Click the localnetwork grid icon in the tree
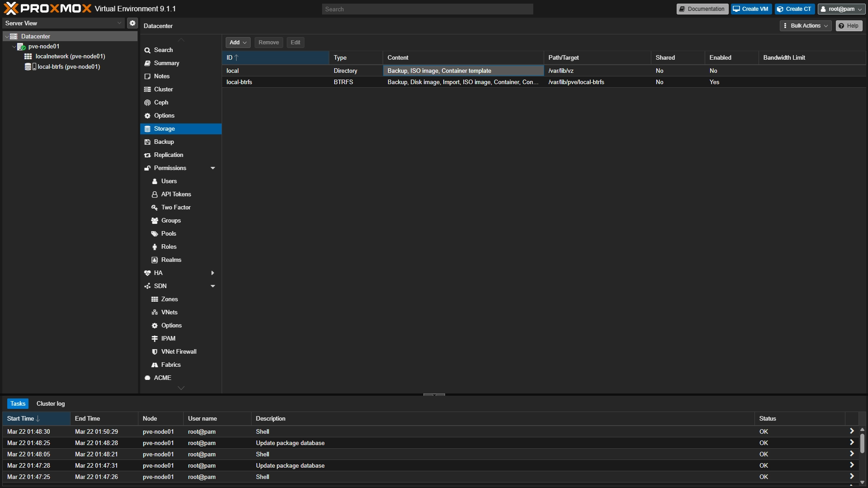 coord(28,57)
